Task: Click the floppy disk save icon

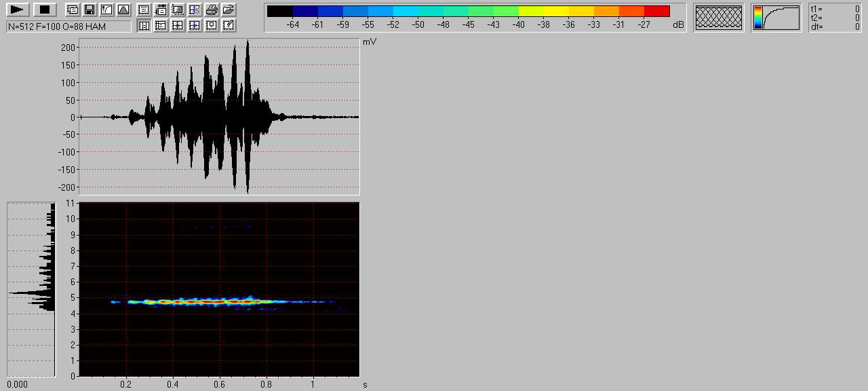Action: [89, 10]
